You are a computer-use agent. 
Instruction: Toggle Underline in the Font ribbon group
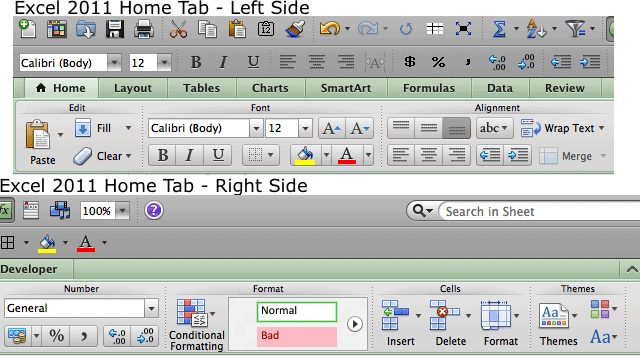[x=218, y=156]
